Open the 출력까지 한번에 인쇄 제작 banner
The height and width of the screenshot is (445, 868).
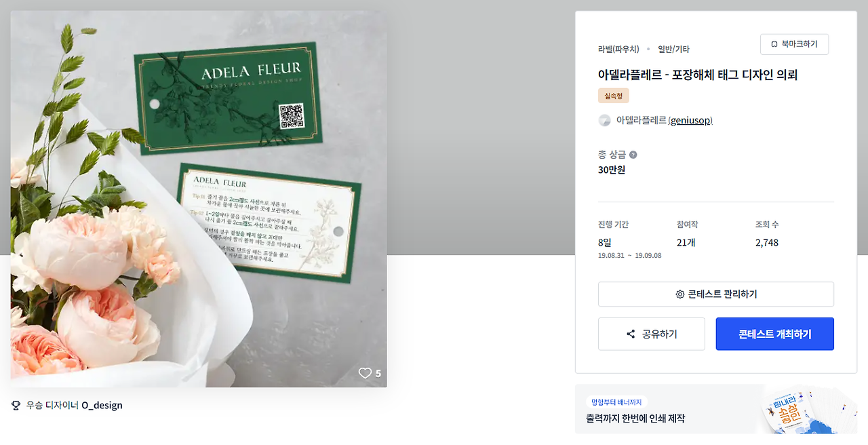pyautogui.click(x=716, y=409)
